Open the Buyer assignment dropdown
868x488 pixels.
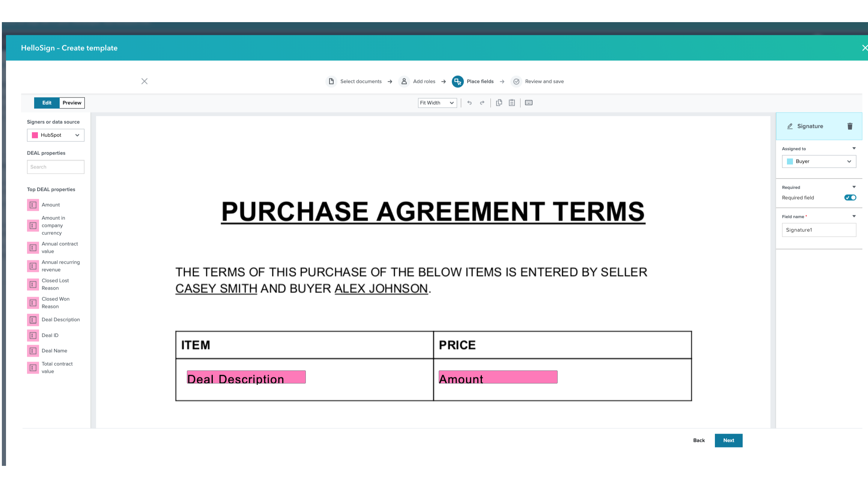tap(819, 161)
